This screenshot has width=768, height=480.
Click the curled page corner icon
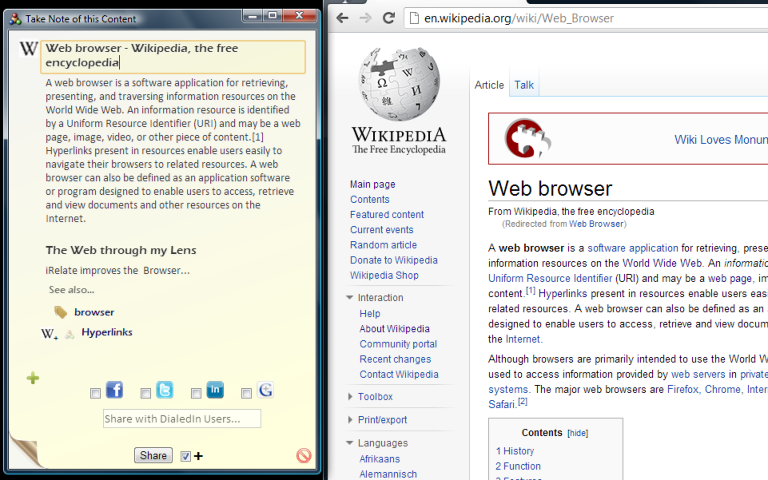[x=25, y=452]
